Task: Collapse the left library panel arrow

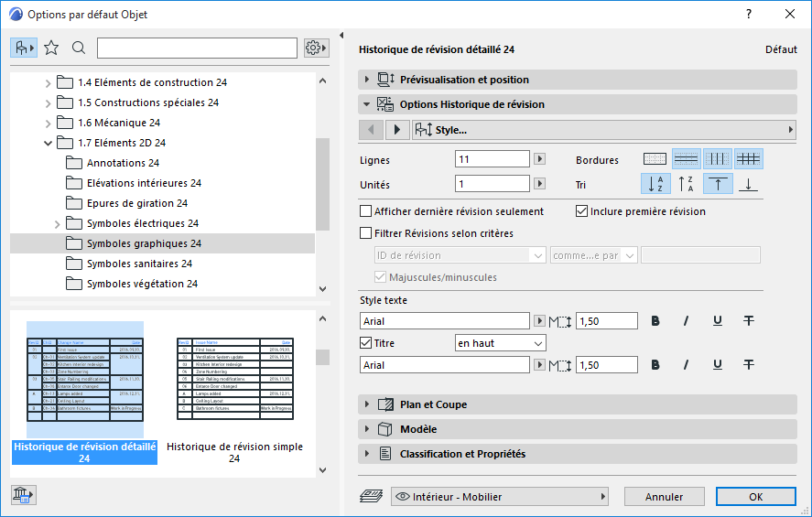Action: 341,36
